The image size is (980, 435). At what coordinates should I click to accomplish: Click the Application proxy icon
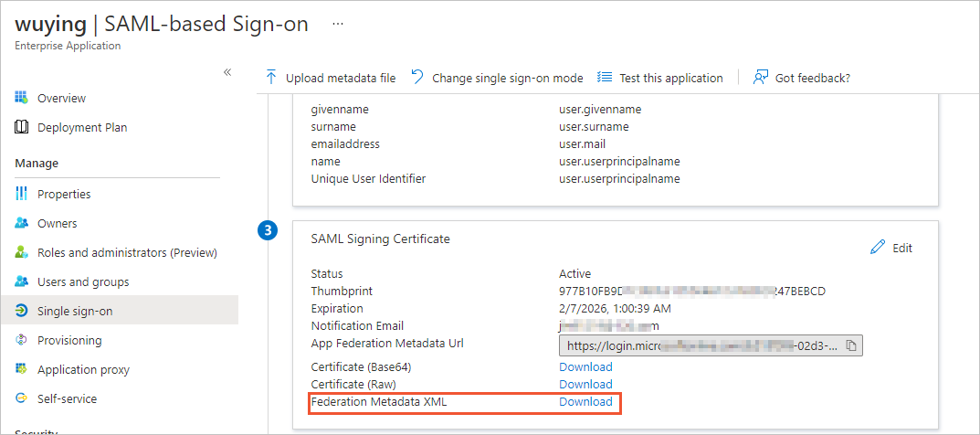(x=22, y=369)
